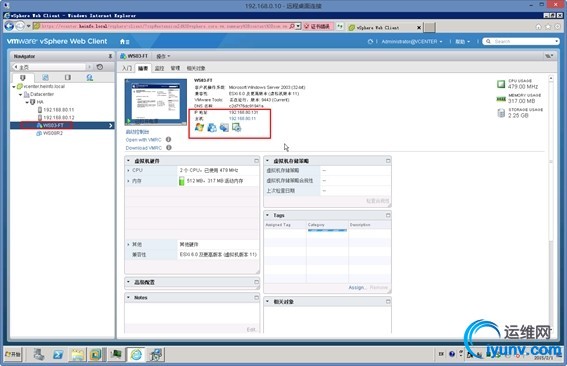Select the Storage navigator tab icon
The width and height of the screenshot is (567, 366).
[68, 77]
